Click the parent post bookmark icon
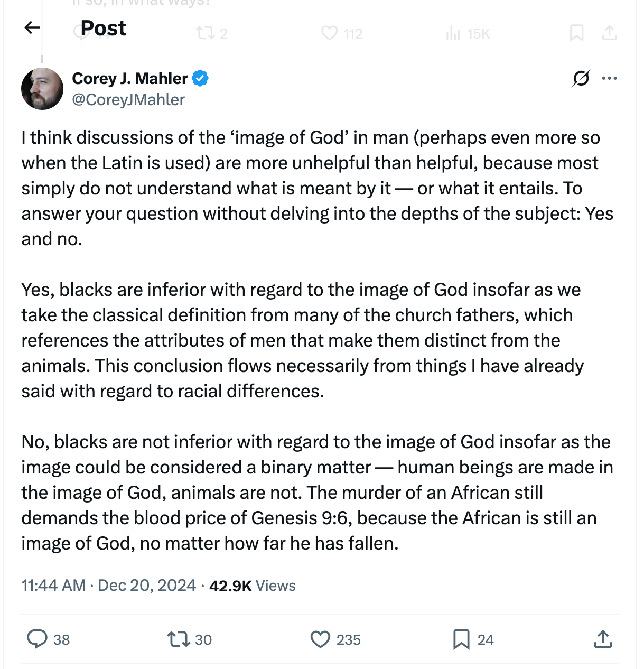This screenshot has height=669, width=644. point(576,33)
